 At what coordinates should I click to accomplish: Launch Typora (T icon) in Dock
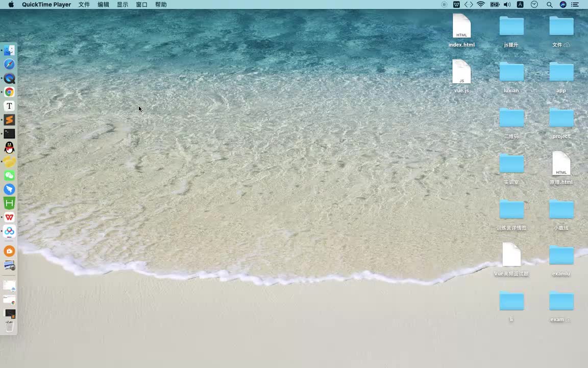[9, 106]
